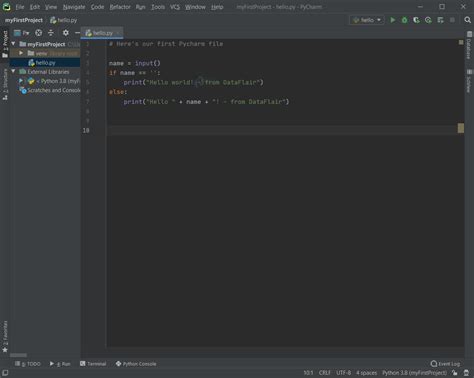This screenshot has width=474, height=378.
Task: Collapse the myFirstProject tree node
Action: tap(13, 44)
